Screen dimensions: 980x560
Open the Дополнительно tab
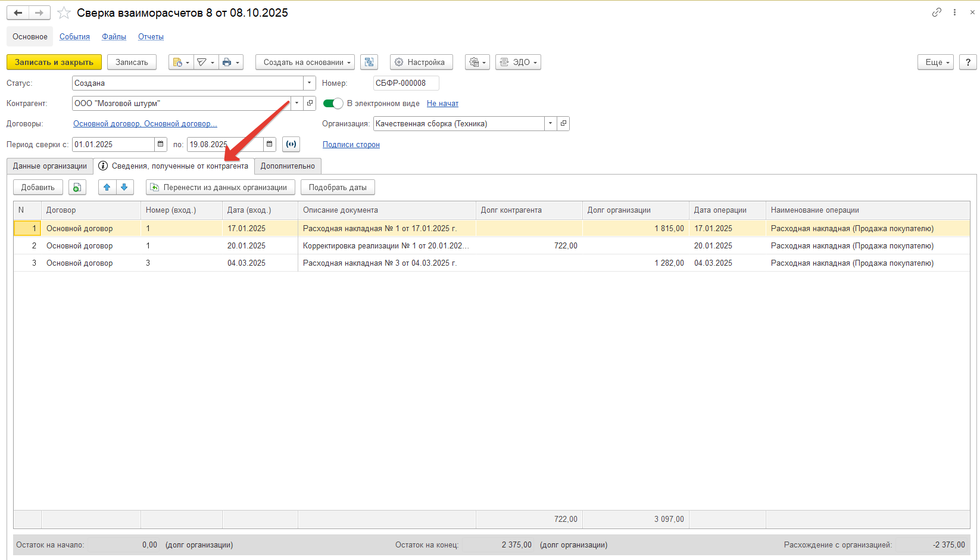tap(288, 166)
